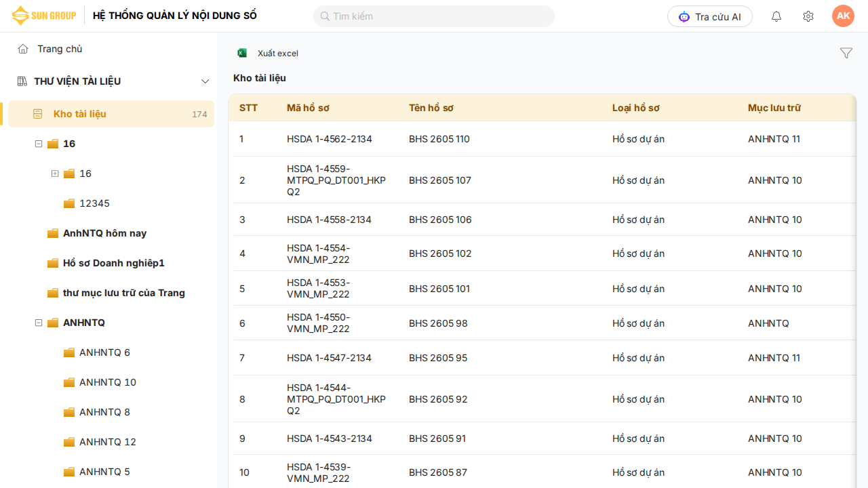Viewport: 868px width, 488px height.
Task: Click folder icon of ANHNTQ 12
Action: 69,442
